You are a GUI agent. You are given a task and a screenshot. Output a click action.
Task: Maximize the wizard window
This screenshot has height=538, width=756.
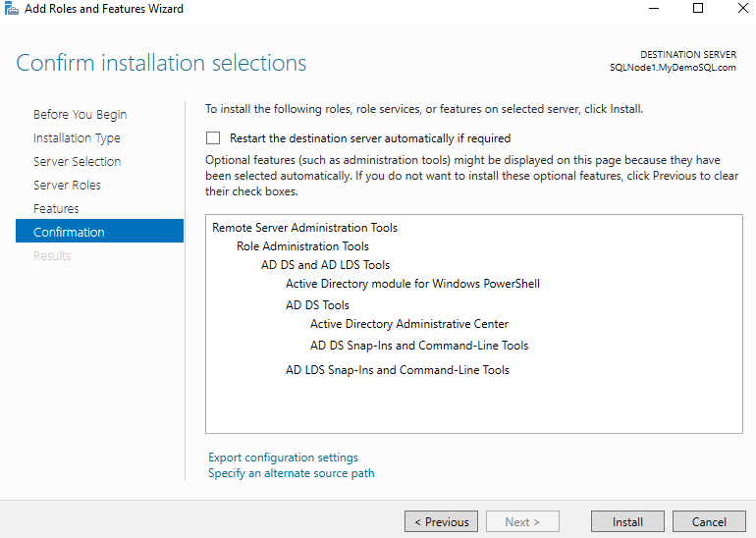coord(698,9)
